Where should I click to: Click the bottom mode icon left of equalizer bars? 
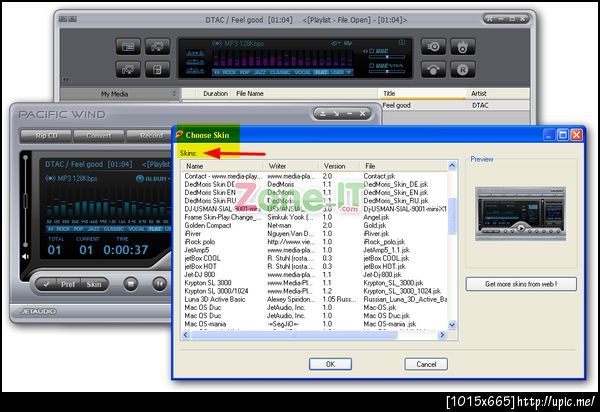point(195,70)
